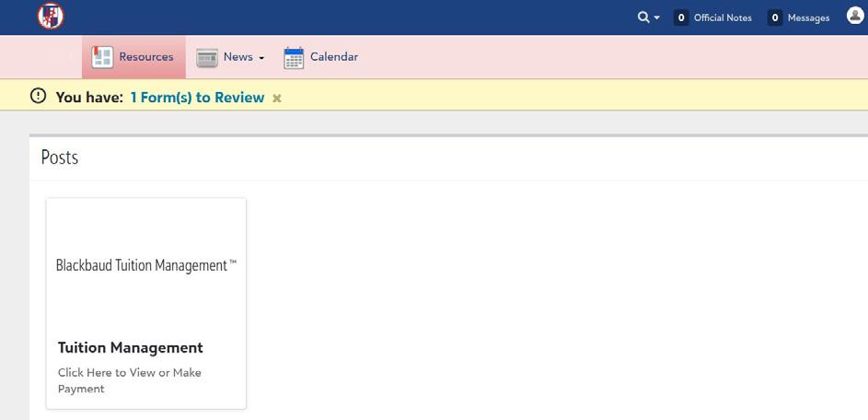Click the Posts section heading
The height and width of the screenshot is (420, 868).
click(60, 157)
